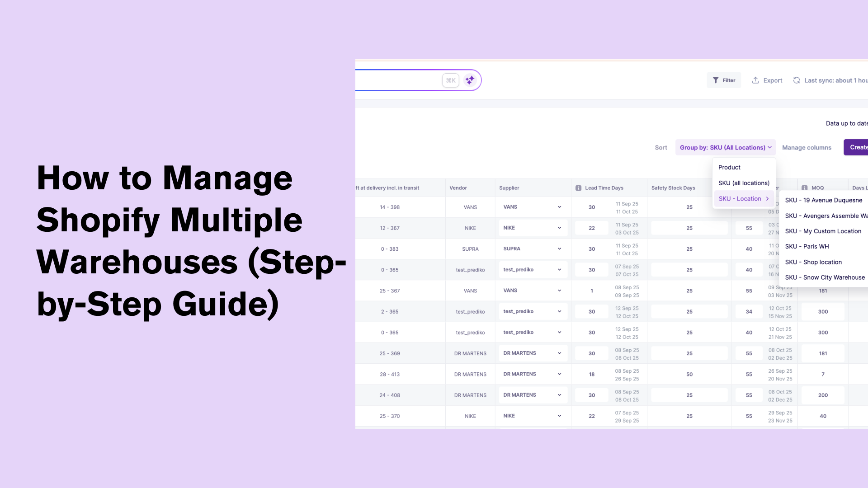868x488 pixels.
Task: Click the Supplier column header
Action: click(509, 188)
